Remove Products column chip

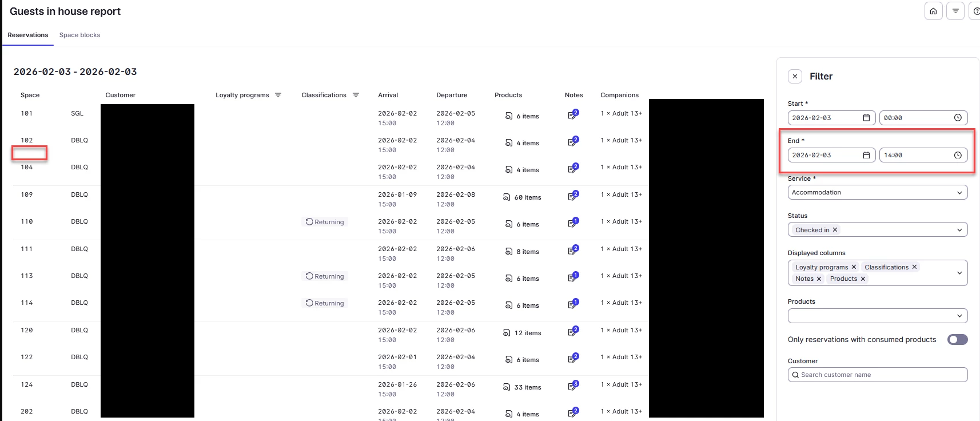(863, 279)
